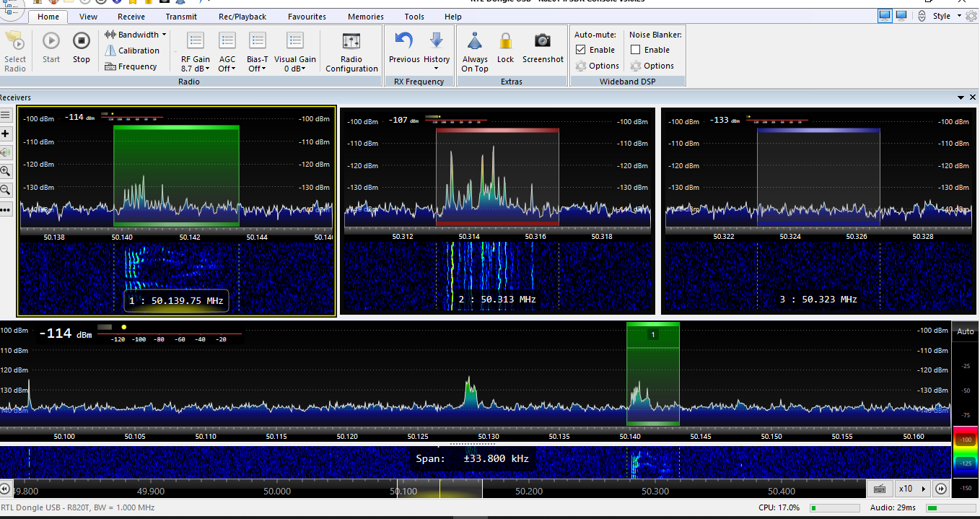Click receiver 2 frequency label 50.313 MHz
The width and height of the screenshot is (980, 519).
click(x=497, y=299)
